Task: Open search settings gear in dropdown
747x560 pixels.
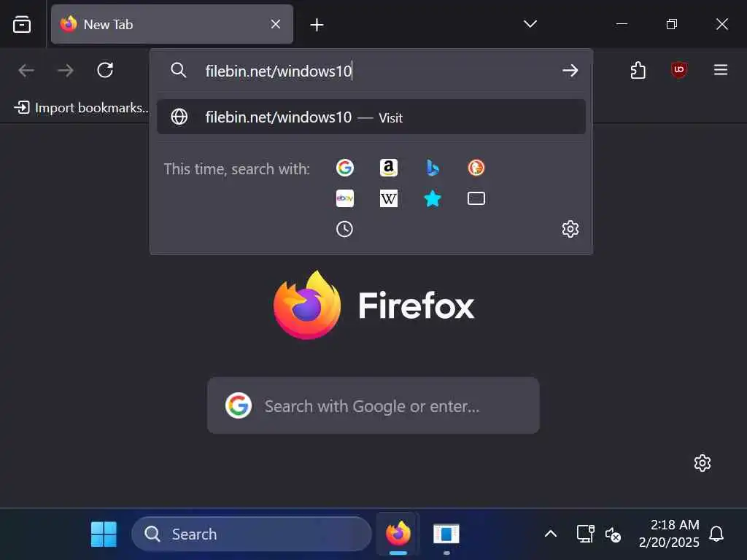Action: coord(570,229)
